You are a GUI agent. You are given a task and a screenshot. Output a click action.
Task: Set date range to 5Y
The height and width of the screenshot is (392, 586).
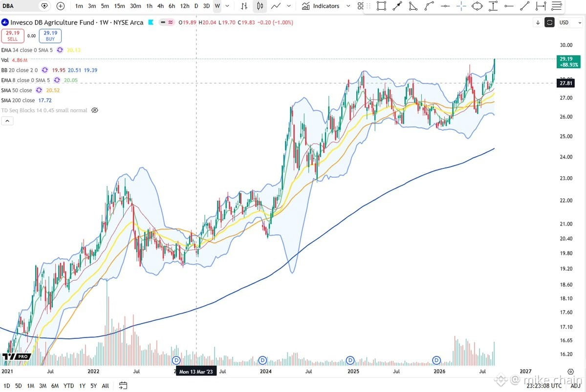[x=93, y=386]
